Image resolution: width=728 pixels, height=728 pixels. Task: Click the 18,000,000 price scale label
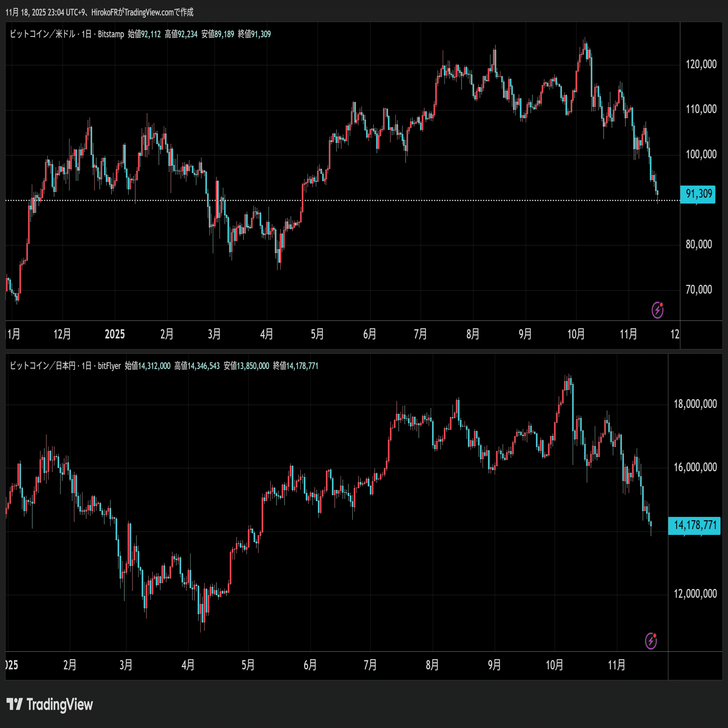tap(695, 404)
